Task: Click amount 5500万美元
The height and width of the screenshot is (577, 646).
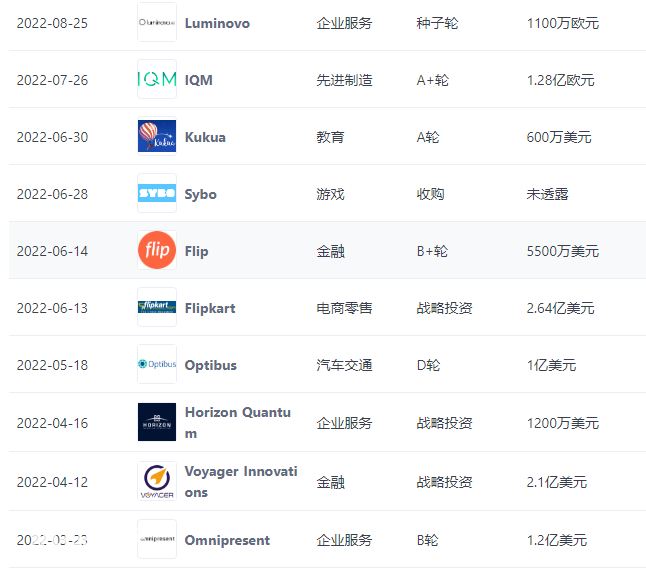Action: 563,251
